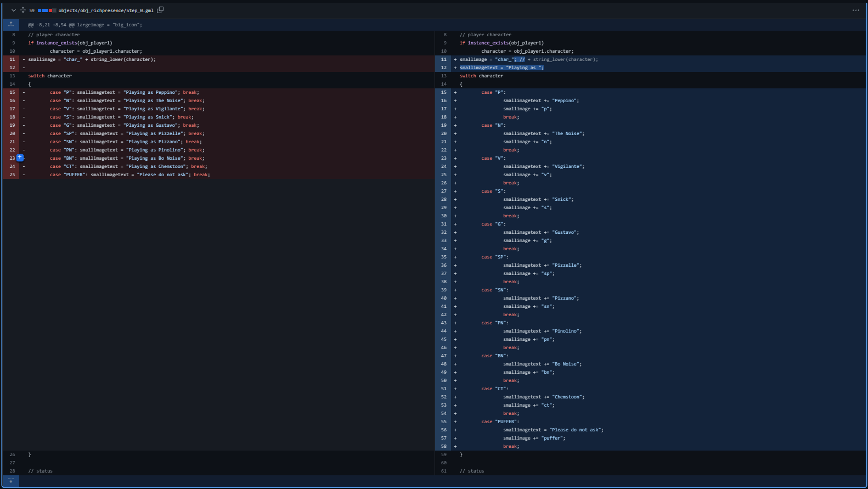Open the objects/obj_richpresence/Step_0.gml file link
The width and height of the screenshot is (868, 489).
106,10
